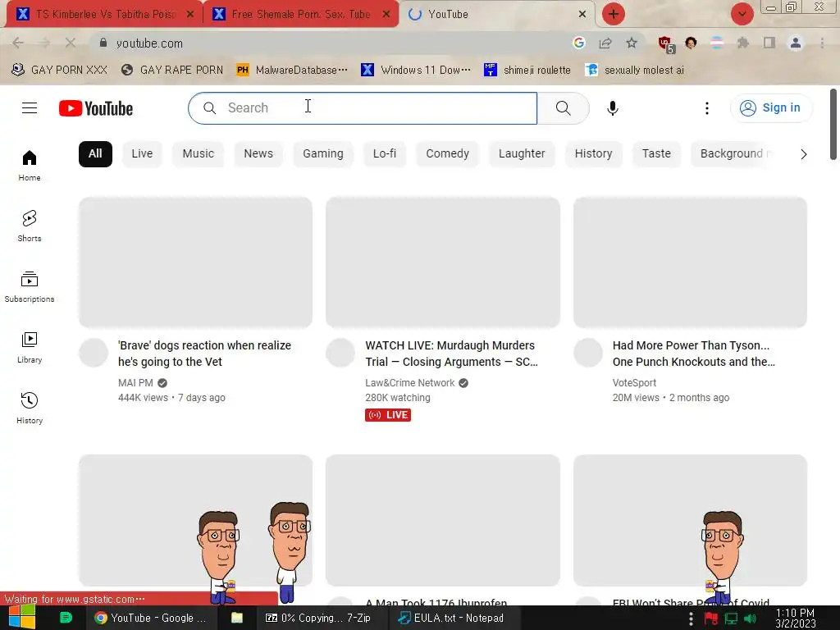Open the Murdaugh Murders Trial live video title
The image size is (840, 630).
click(452, 354)
